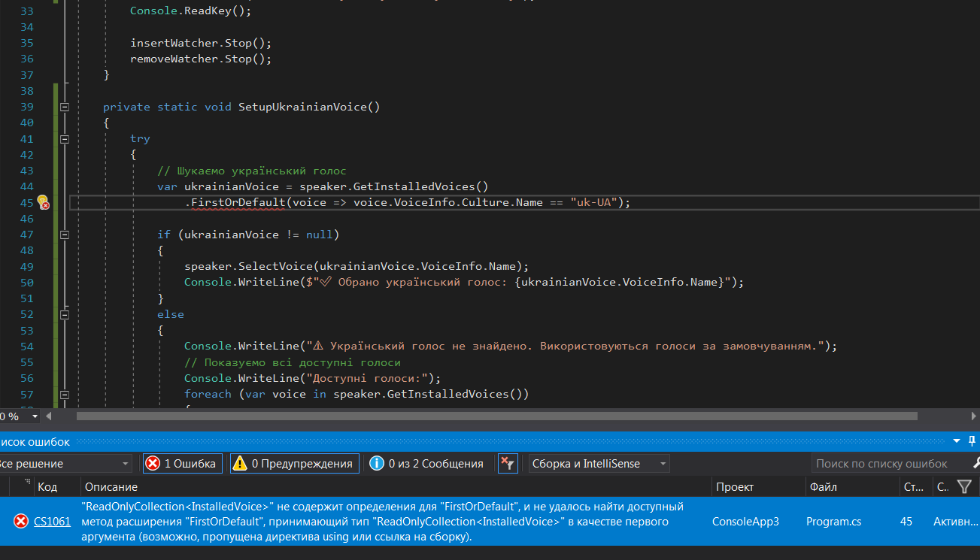Image resolution: width=980 pixels, height=560 pixels.
Task: Toggle the "1 Ошибка" errors filter
Action: coord(182,464)
